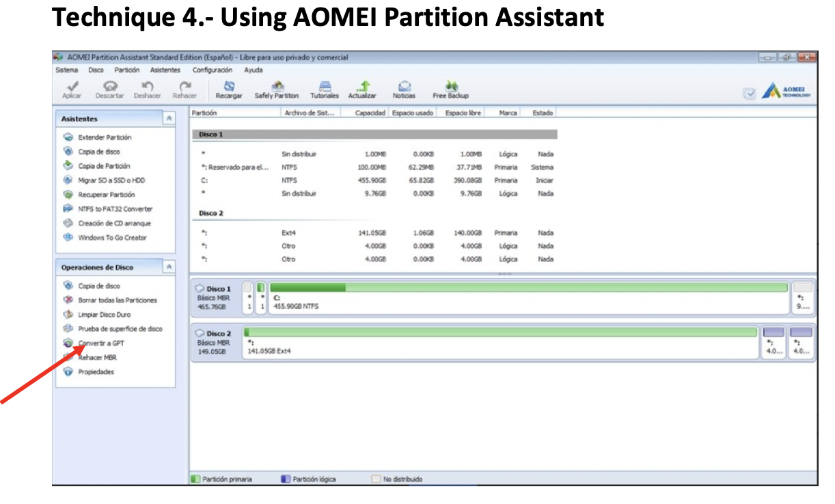Select Disco 2 Básico MBR disk block
Screen dimensions: 835x504
pos(215,342)
